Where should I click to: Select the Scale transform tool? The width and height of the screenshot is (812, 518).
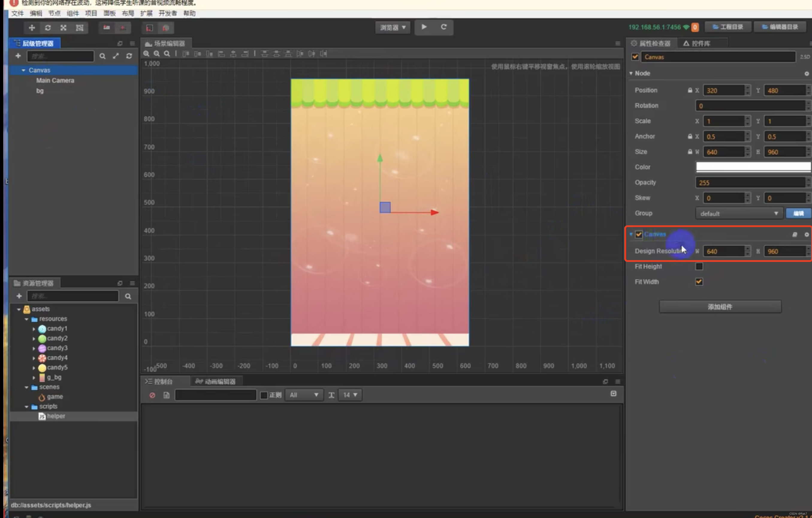(63, 28)
